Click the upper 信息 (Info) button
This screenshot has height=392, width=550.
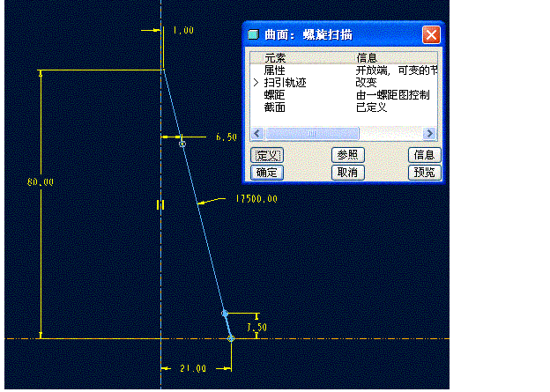point(425,155)
